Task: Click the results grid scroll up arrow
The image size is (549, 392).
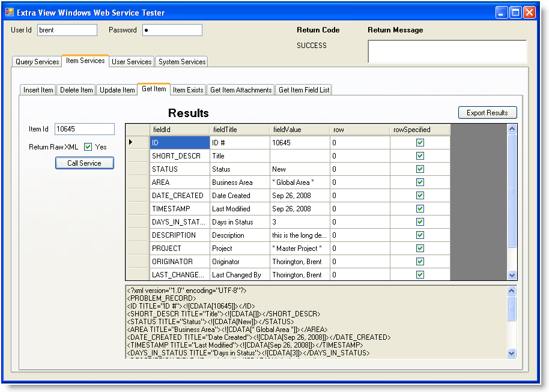Action: click(512, 129)
